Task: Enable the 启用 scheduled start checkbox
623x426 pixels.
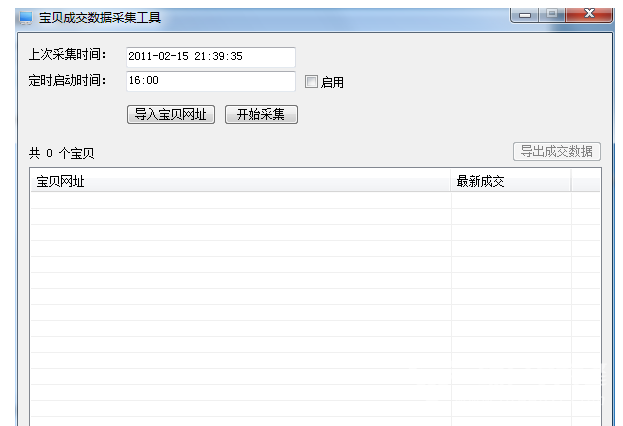Action: click(311, 82)
